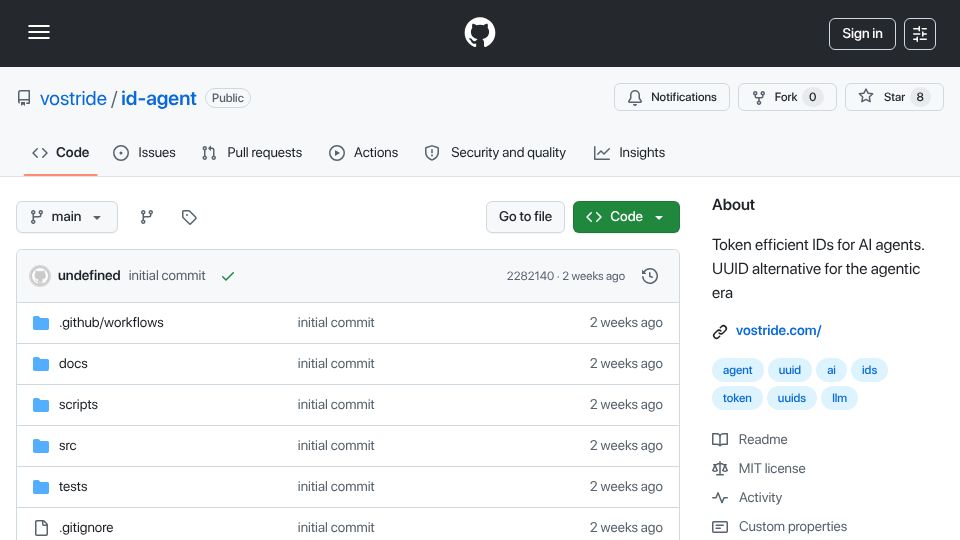This screenshot has height=540, width=960.
Task: Click the Notifications bell button
Action: [672, 97]
